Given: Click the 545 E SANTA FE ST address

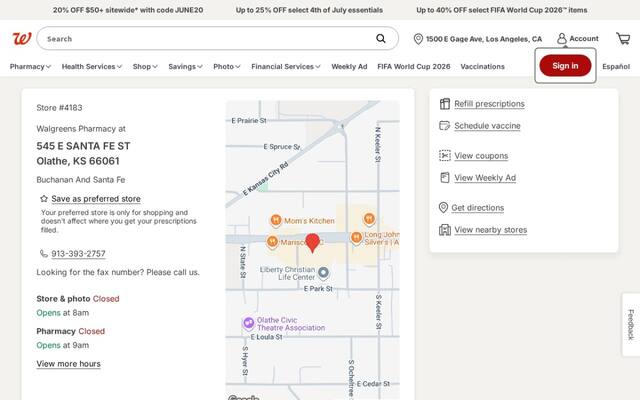Looking at the screenshot, I should click(83, 146).
